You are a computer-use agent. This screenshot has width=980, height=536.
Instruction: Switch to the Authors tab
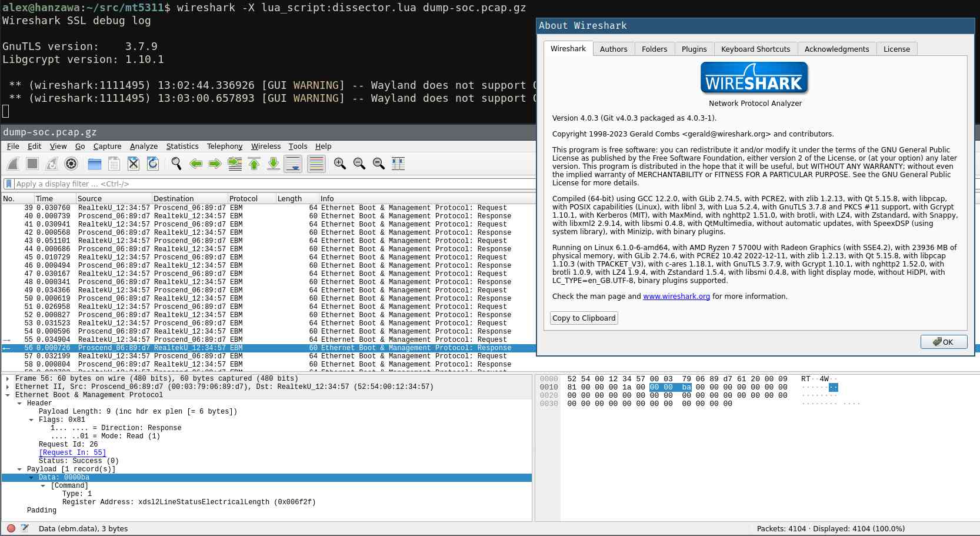pos(614,49)
